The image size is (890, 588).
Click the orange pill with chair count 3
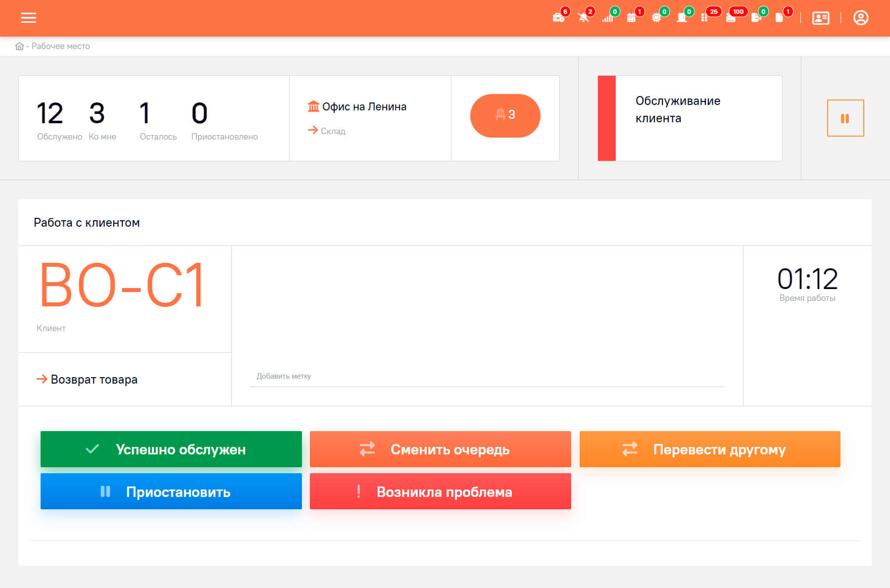pos(505,115)
